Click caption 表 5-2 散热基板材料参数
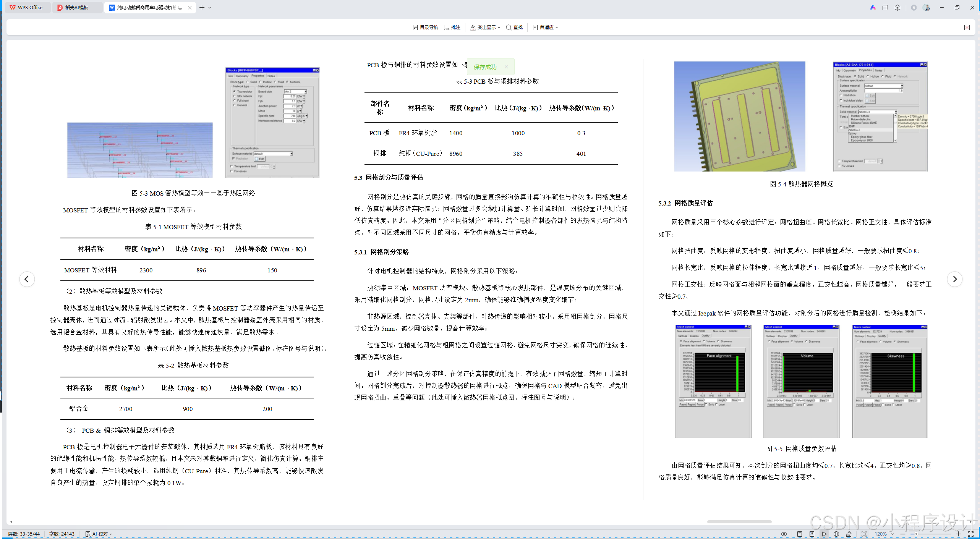Image resolution: width=980 pixels, height=539 pixels. pyautogui.click(x=193, y=365)
